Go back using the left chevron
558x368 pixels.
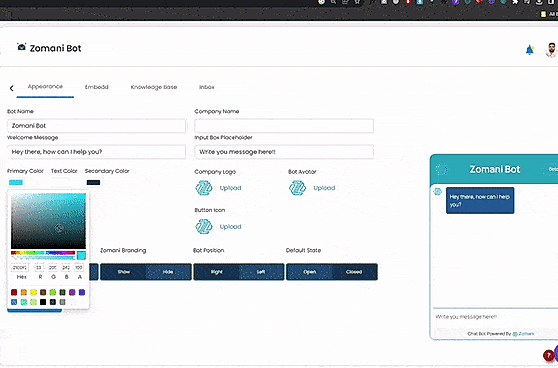pos(11,88)
